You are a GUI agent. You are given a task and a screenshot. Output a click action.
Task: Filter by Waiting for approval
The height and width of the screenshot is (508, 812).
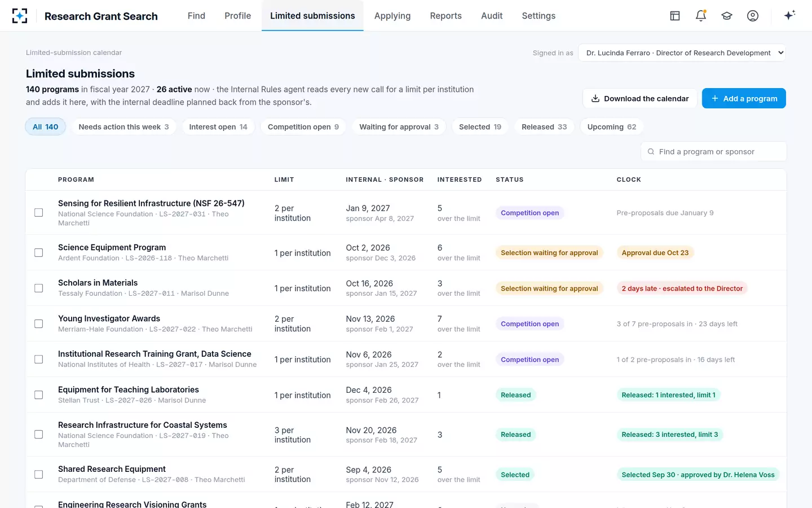(x=399, y=127)
